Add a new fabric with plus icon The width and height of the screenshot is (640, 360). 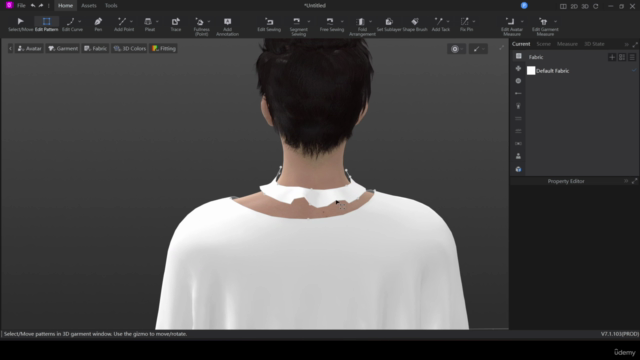tap(612, 57)
